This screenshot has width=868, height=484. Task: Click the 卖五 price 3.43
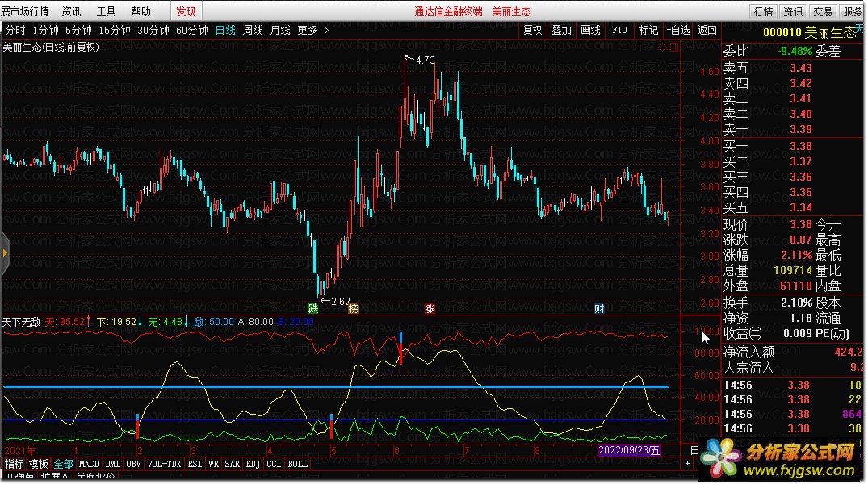(800, 68)
